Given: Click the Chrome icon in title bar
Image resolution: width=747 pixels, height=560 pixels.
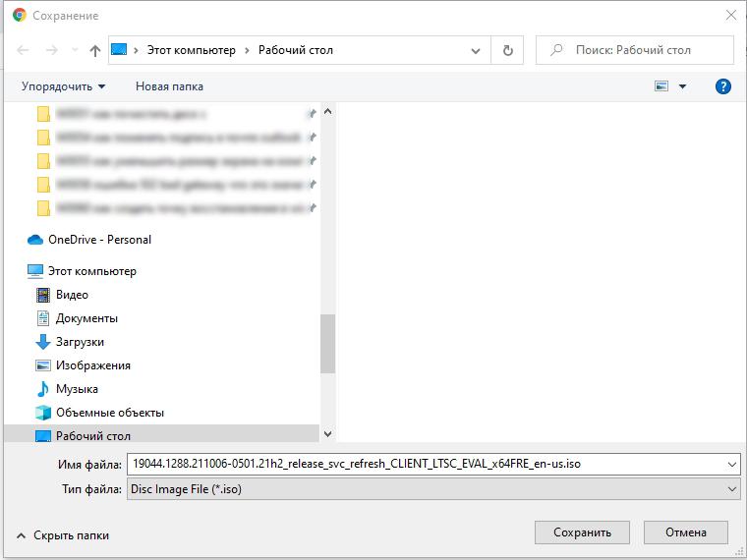Looking at the screenshot, I should [20, 16].
